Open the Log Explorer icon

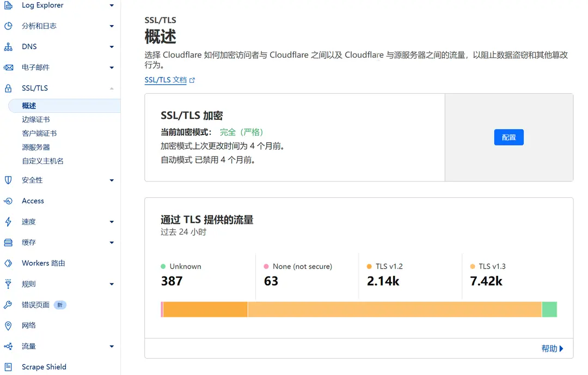pos(9,5)
